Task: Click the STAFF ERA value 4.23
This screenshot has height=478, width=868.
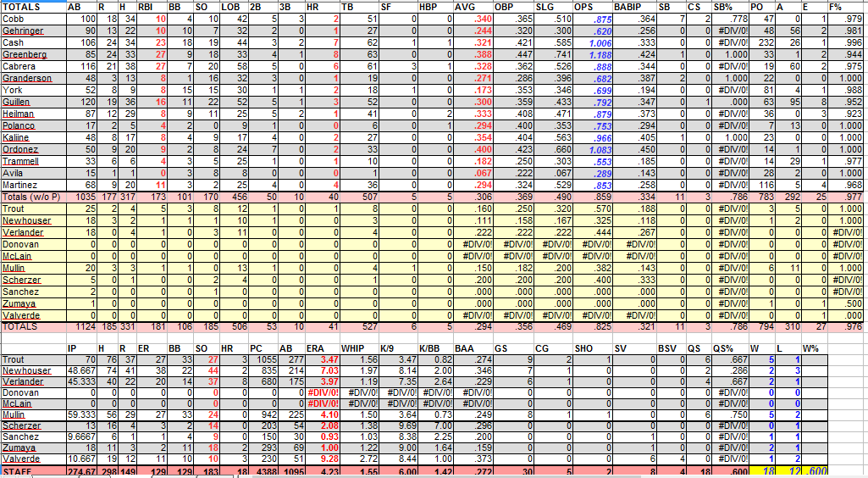Action: click(x=323, y=471)
